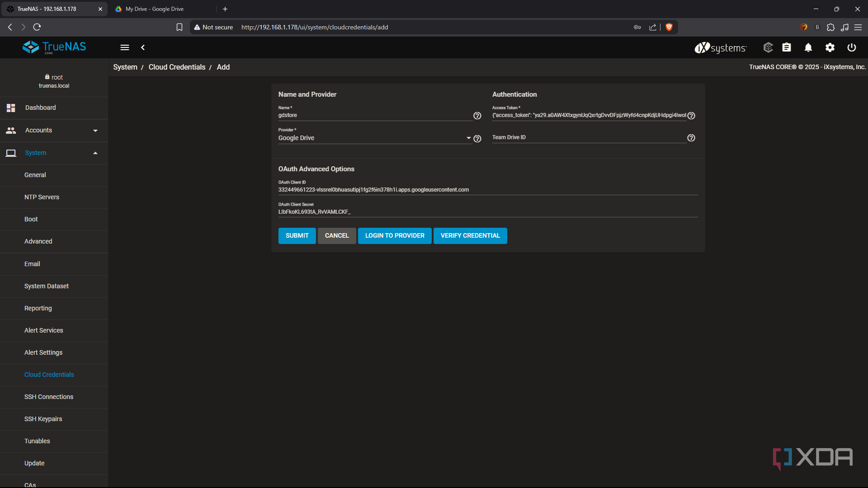Open the Advanced system page
The image size is (868, 488).
coord(54,241)
